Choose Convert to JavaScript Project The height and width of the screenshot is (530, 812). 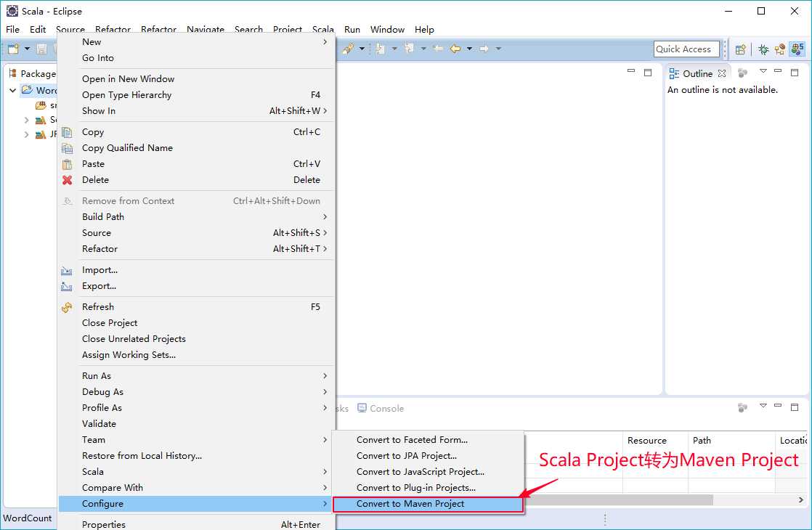click(x=428, y=472)
